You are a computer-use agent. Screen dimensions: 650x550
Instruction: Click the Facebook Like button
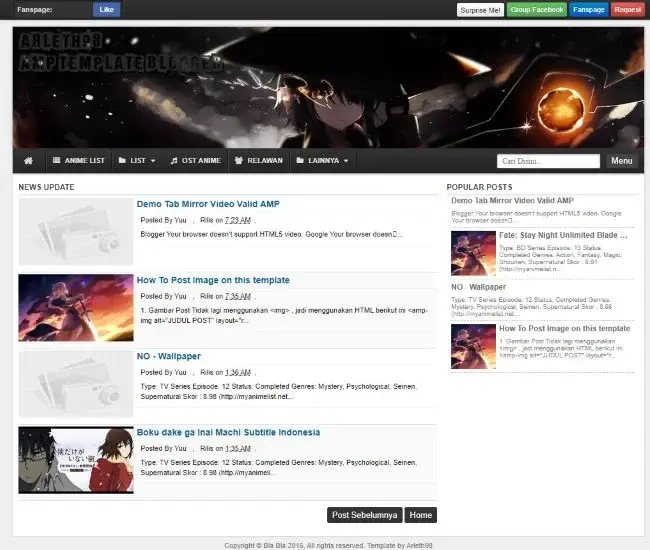click(107, 10)
